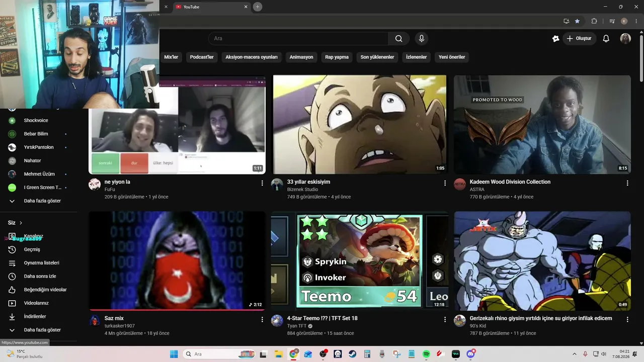Open options for Kadeem Wood Division Collection
This screenshot has width=644, height=362.
point(627,184)
